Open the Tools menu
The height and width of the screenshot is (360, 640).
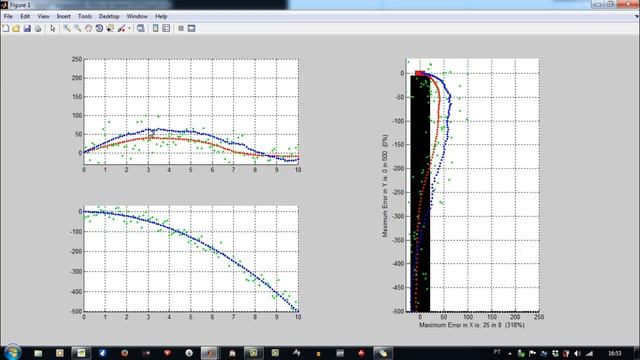pyautogui.click(x=84, y=16)
